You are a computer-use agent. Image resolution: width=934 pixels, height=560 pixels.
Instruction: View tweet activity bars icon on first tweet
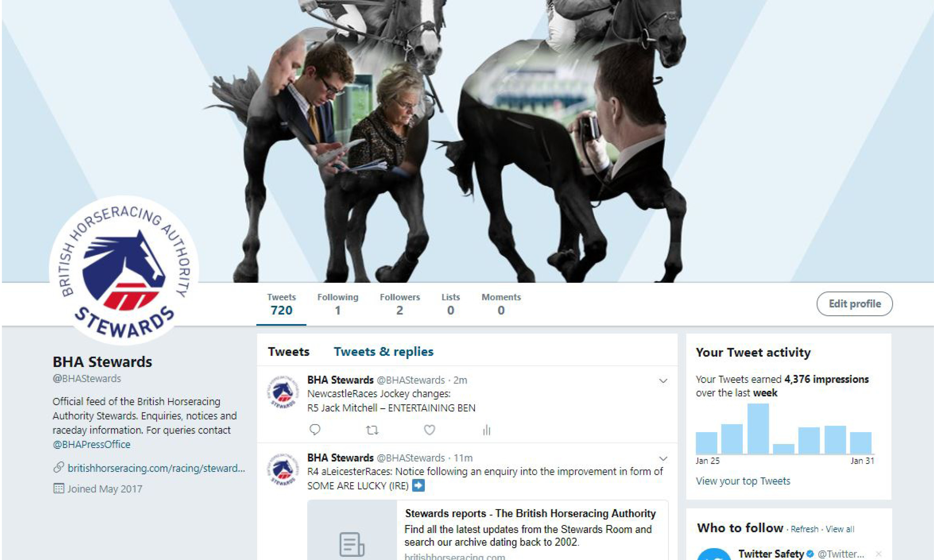487,430
